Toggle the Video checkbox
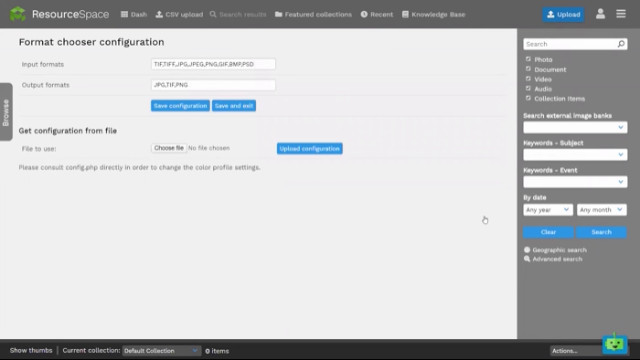This screenshot has height=360, width=640. (528, 79)
